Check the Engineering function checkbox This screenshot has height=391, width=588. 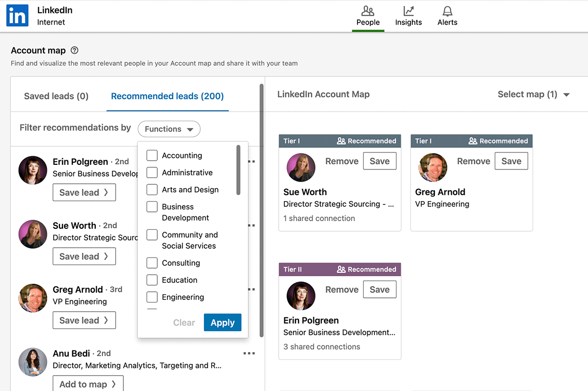[152, 297]
